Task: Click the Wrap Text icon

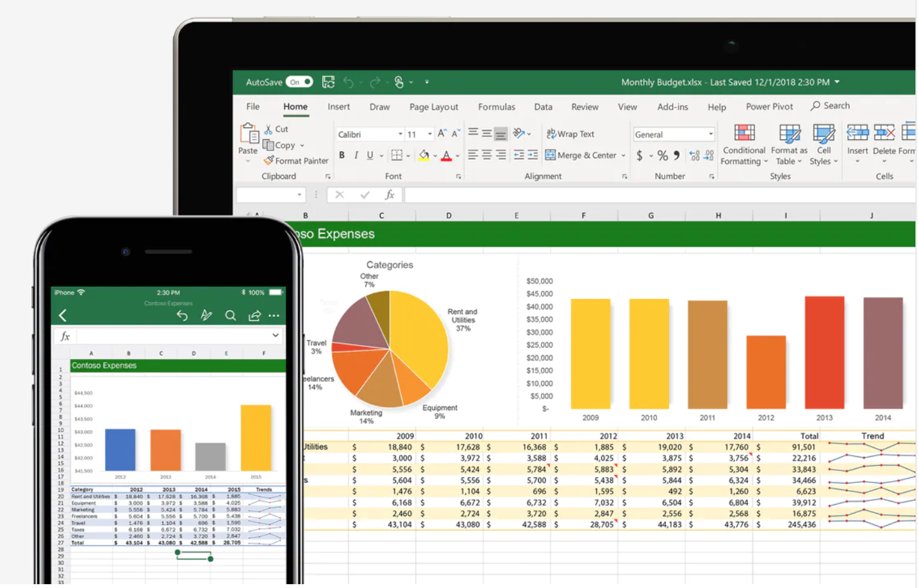Action: pos(551,134)
